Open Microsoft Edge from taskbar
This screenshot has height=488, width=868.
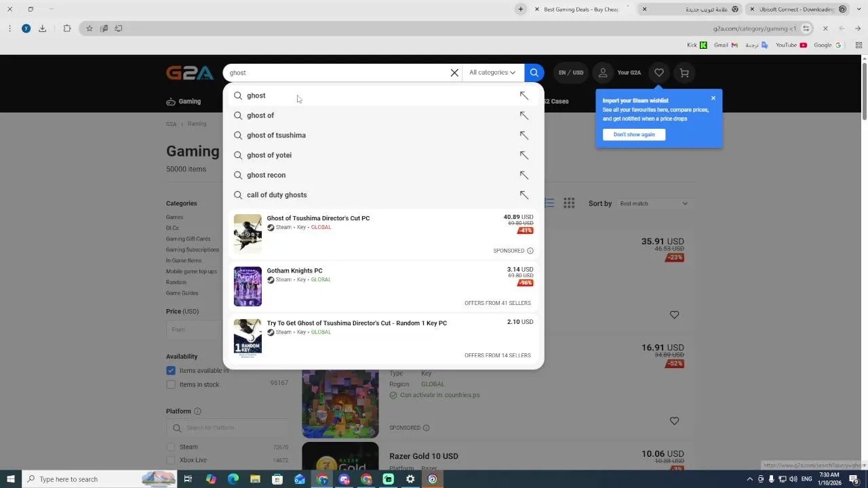pos(233,479)
